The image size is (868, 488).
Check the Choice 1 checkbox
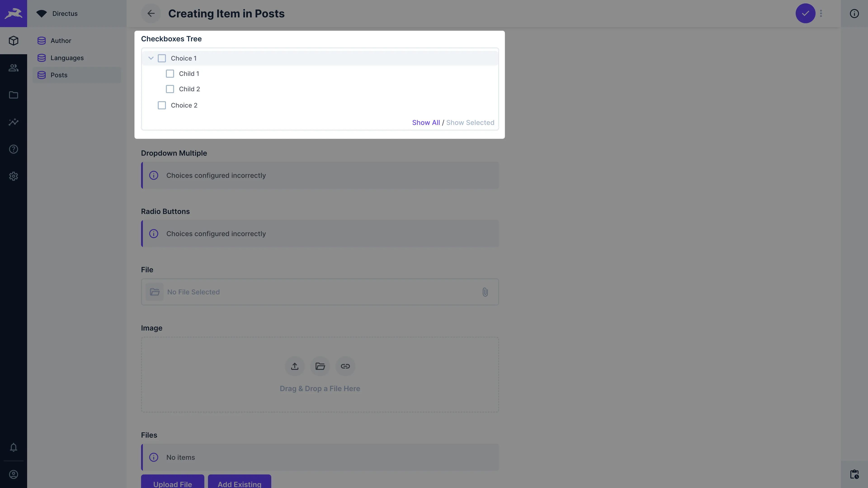click(x=162, y=58)
